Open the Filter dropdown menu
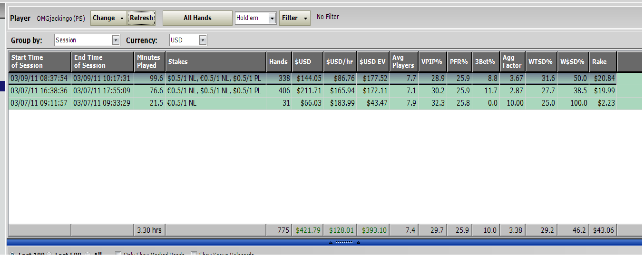The image size is (644, 257). (294, 18)
